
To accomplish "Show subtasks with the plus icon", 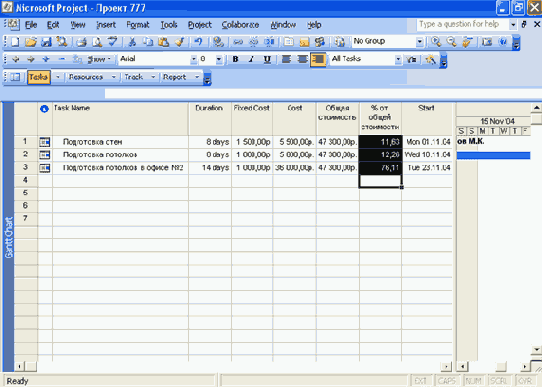I will pyautogui.click(x=46, y=59).
